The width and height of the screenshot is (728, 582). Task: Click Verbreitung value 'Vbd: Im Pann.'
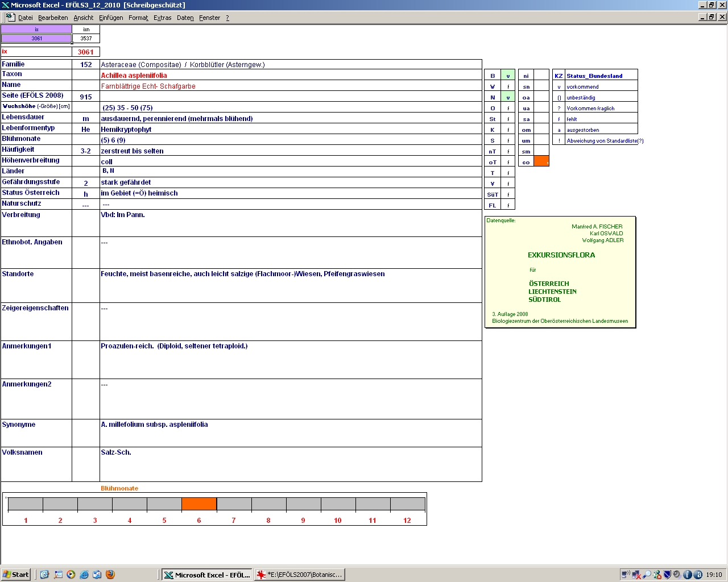pos(123,215)
